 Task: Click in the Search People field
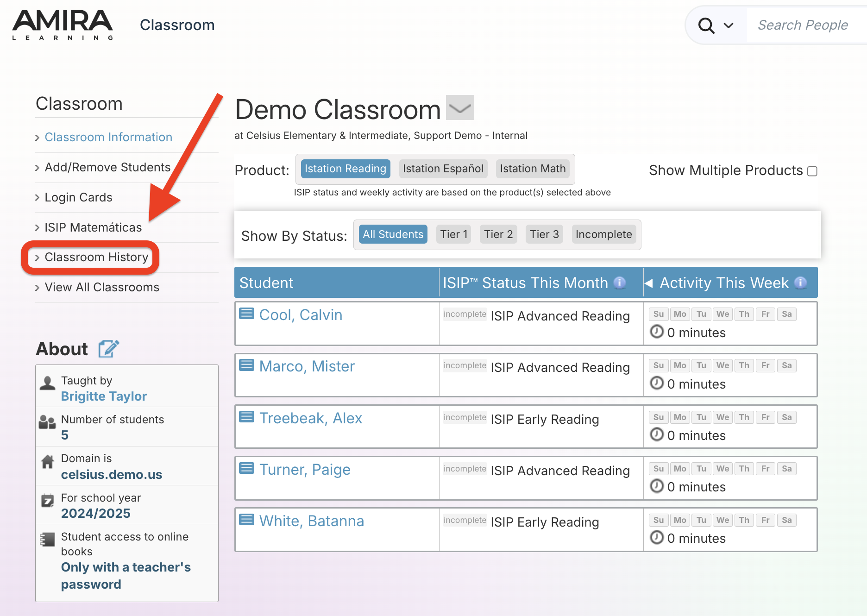point(806,25)
